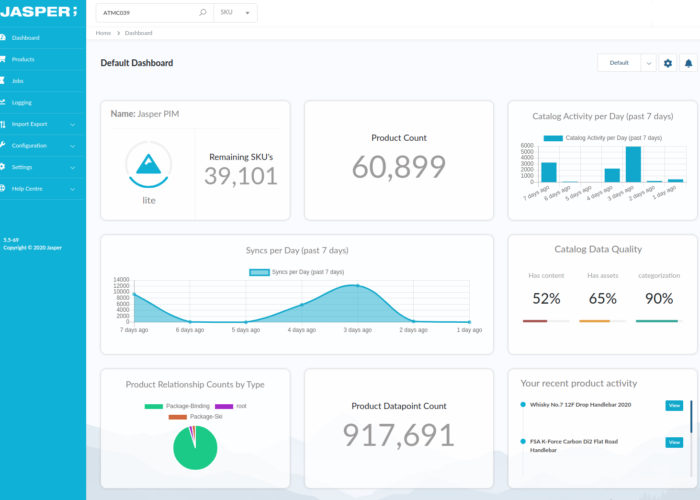Click FSA K-Force Carbon Di2 Flat Road Handlebar
Image resolution: width=700 pixels, height=500 pixels.
coord(574,446)
